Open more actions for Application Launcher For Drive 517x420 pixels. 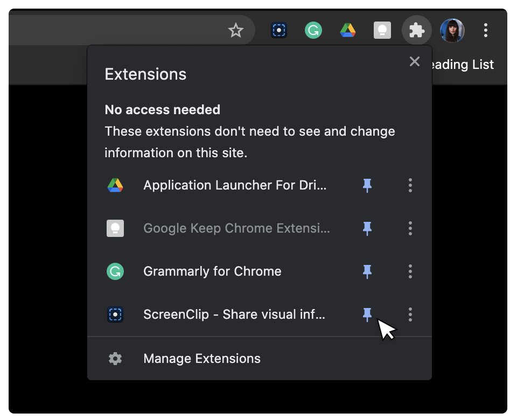tap(410, 185)
